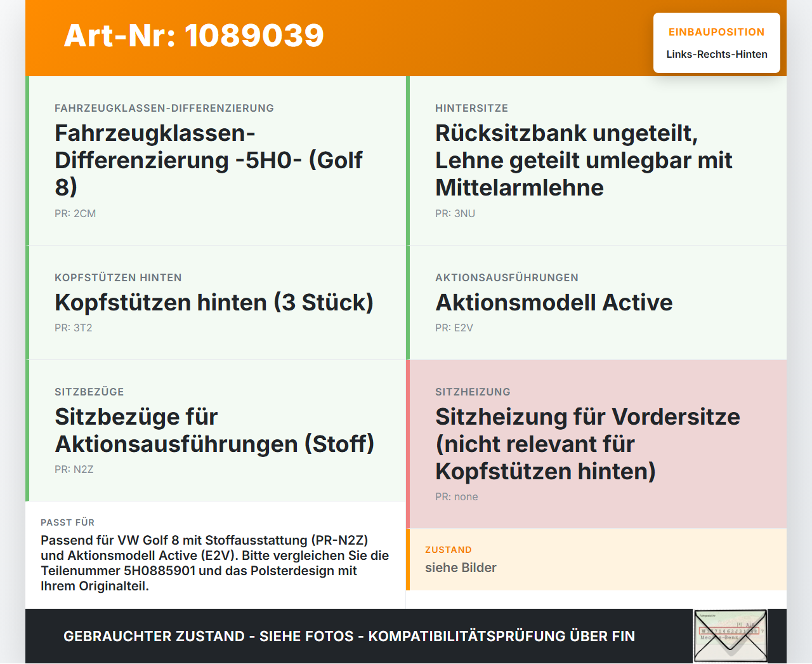Viewport: 812px width, 664px height.
Task: Select the 'SITZBEZÜGE' category label
Action: tap(89, 392)
